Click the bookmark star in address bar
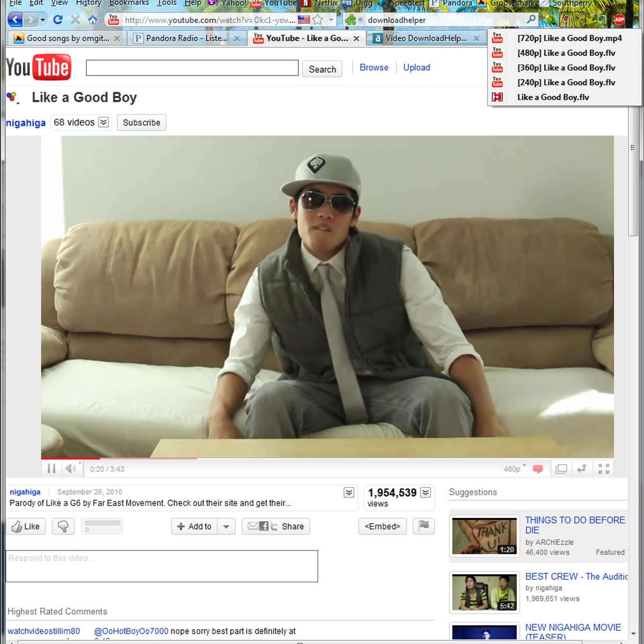Image resolution: width=644 pixels, height=644 pixels. (x=318, y=20)
